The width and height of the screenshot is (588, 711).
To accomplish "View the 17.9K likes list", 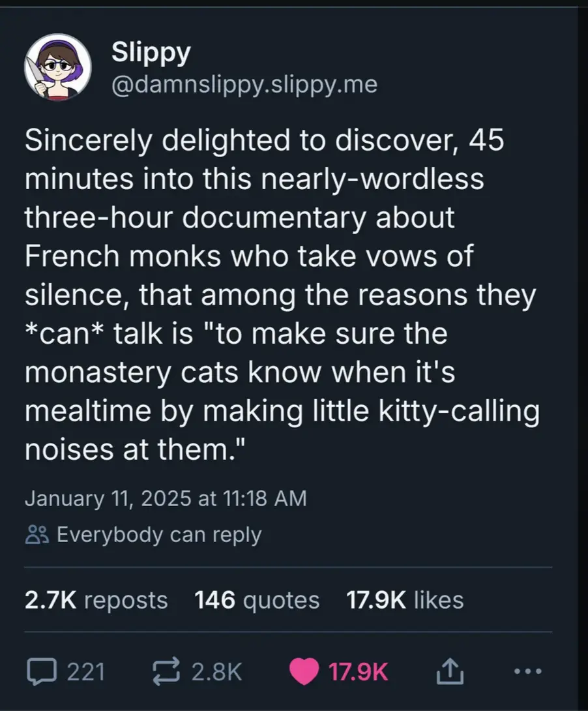I will click(405, 600).
